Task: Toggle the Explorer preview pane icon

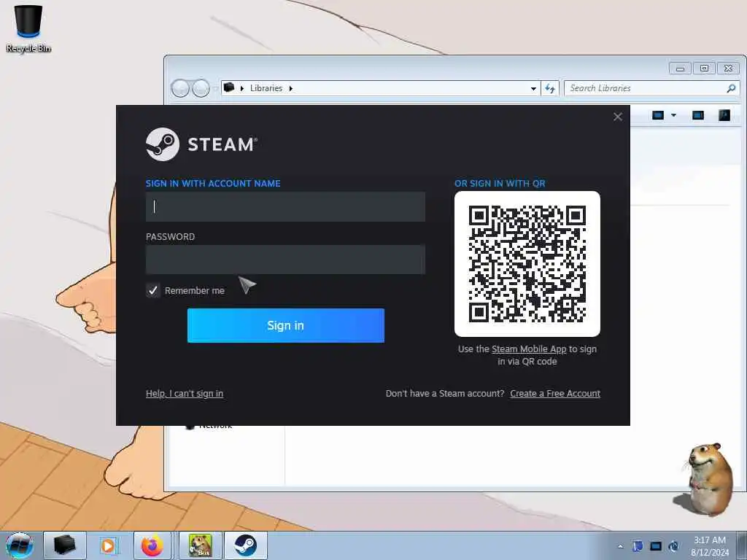Action: click(x=698, y=115)
